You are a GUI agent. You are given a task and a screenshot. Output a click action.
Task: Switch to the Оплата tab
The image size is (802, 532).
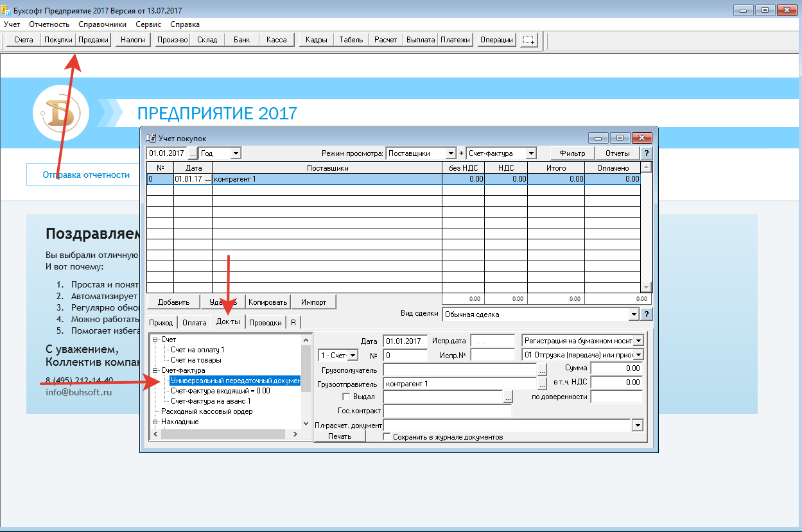coord(195,323)
